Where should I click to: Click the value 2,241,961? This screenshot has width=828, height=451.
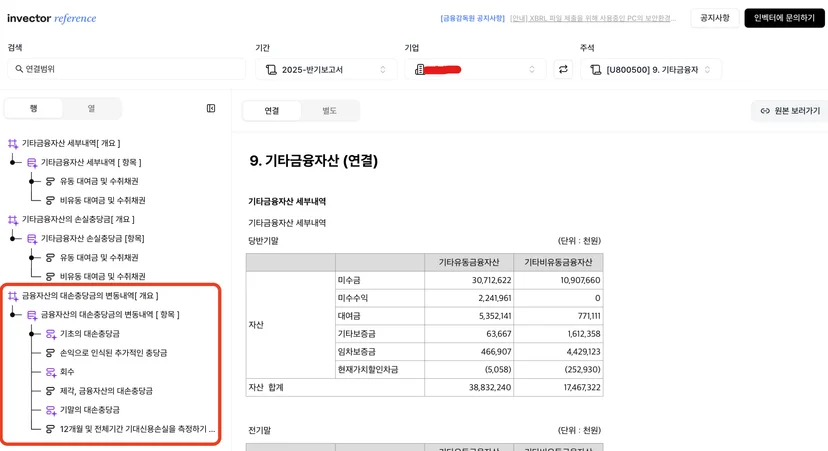pos(495,298)
